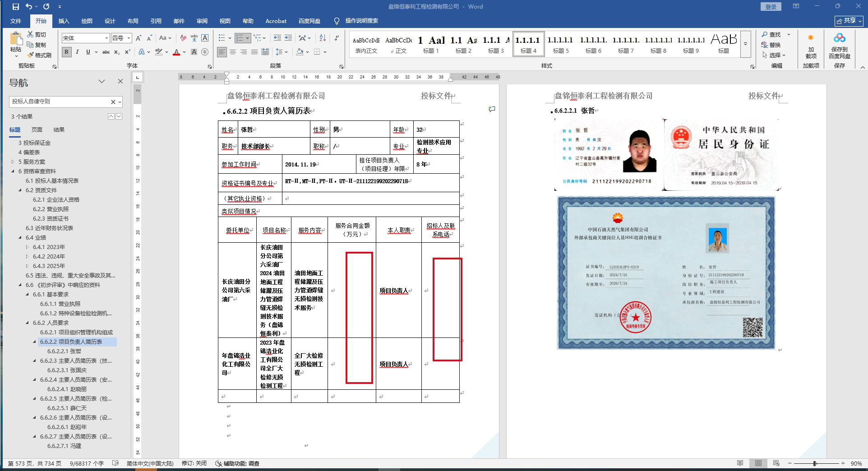Screen dimensions: 868x471
Task: Activate the 格式刷 format painter
Action: click(x=39, y=55)
